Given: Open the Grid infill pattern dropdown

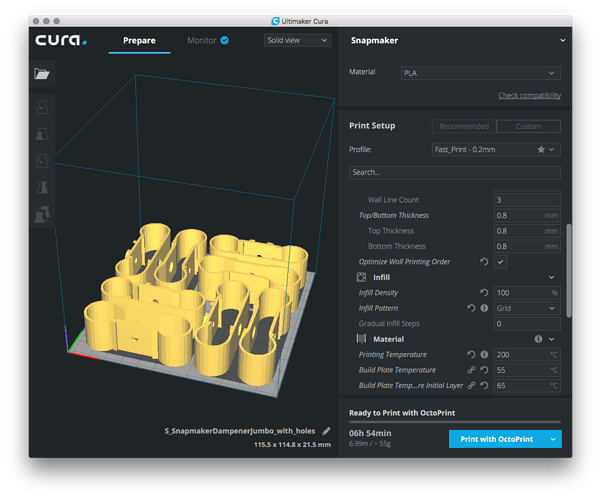Looking at the screenshot, I should point(527,308).
